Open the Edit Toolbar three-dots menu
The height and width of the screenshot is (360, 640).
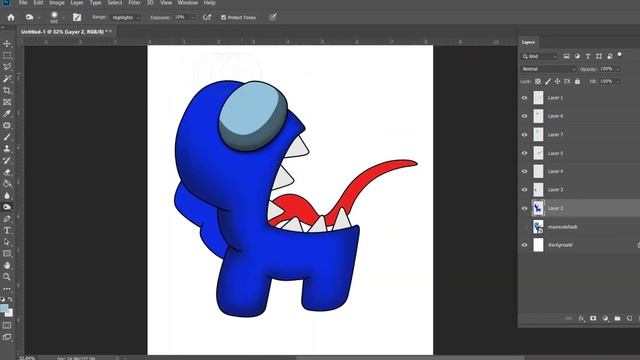7,289
